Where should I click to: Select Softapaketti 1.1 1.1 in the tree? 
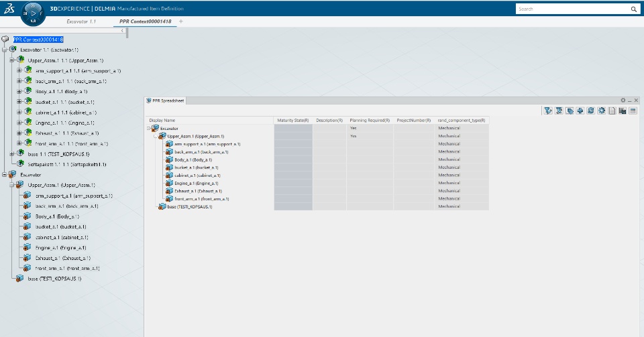click(x=67, y=164)
